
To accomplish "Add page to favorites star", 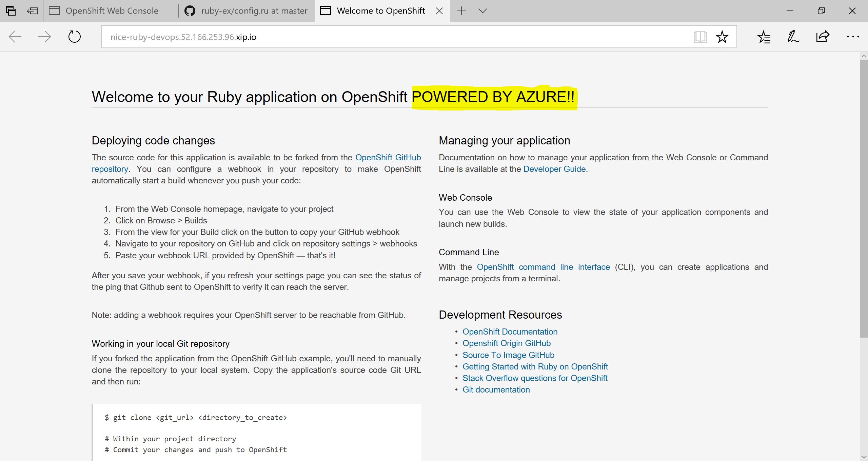I will pos(722,37).
